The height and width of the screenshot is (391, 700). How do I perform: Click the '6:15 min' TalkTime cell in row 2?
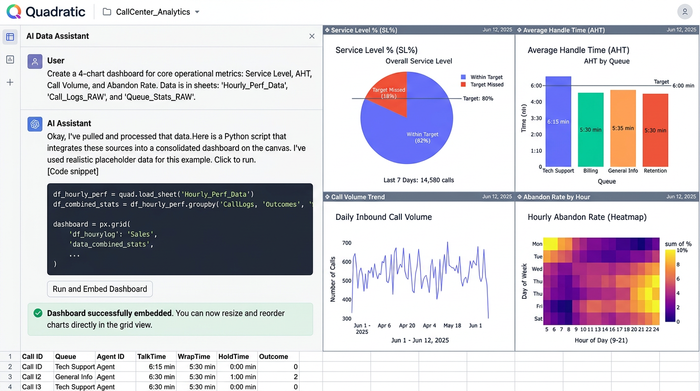pyautogui.click(x=156, y=366)
